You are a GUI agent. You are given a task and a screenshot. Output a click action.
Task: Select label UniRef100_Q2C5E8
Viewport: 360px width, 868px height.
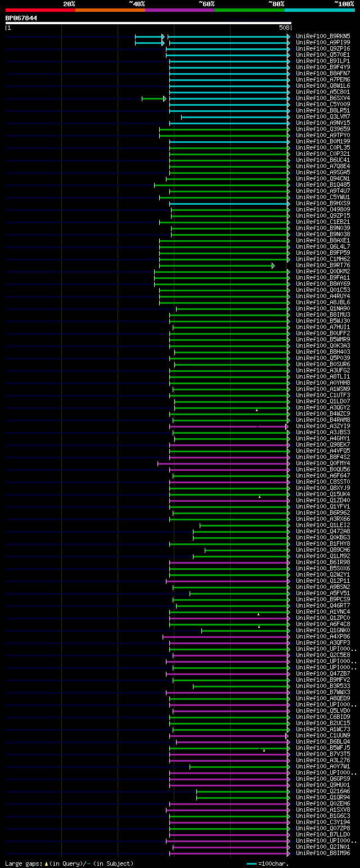coord(323,655)
